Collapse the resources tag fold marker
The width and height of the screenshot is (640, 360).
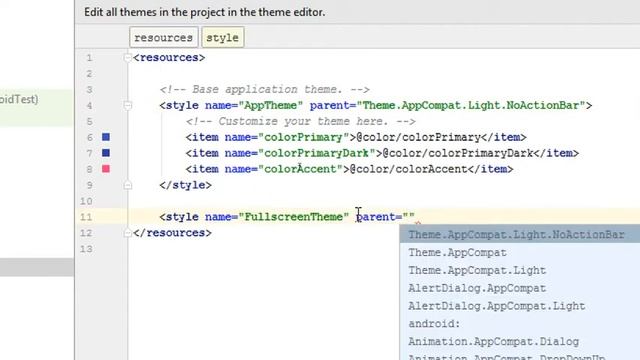pos(128,58)
